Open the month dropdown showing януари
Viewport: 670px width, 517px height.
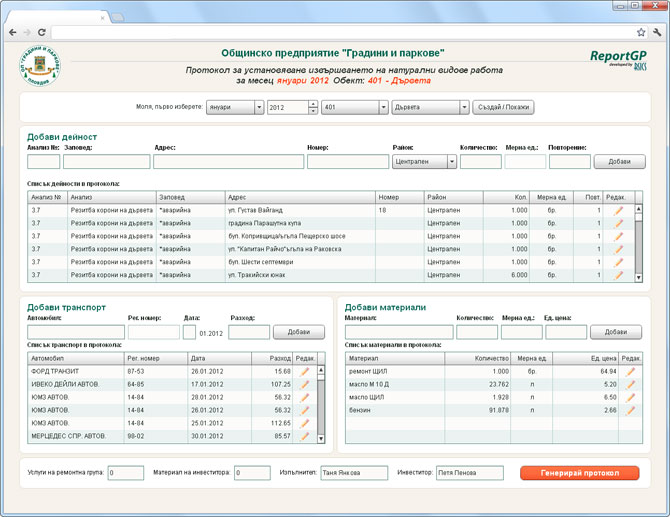[235, 107]
